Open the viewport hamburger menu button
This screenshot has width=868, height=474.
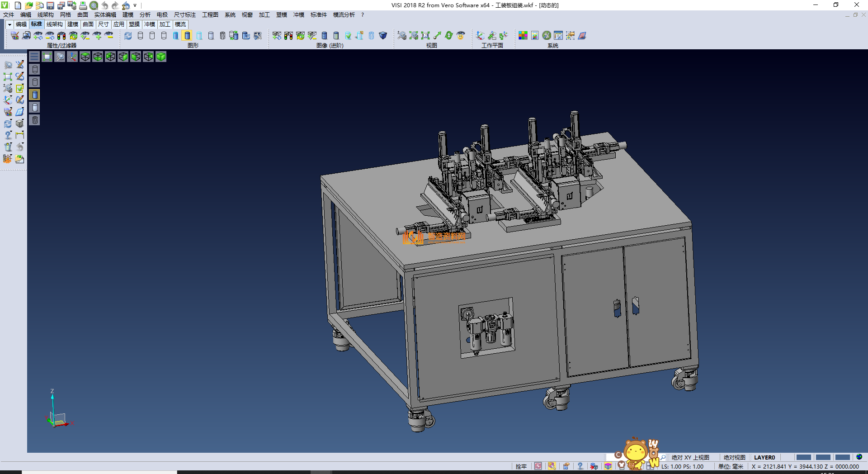(34, 57)
